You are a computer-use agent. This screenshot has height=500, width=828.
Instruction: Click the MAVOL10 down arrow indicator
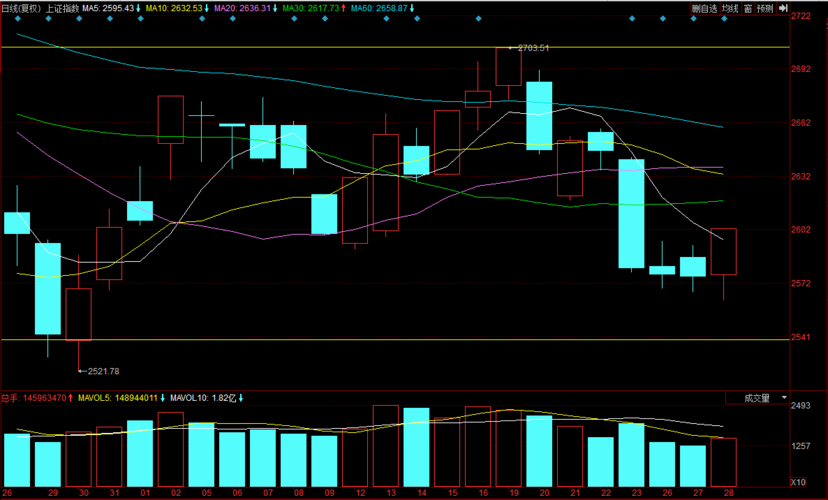point(241,398)
